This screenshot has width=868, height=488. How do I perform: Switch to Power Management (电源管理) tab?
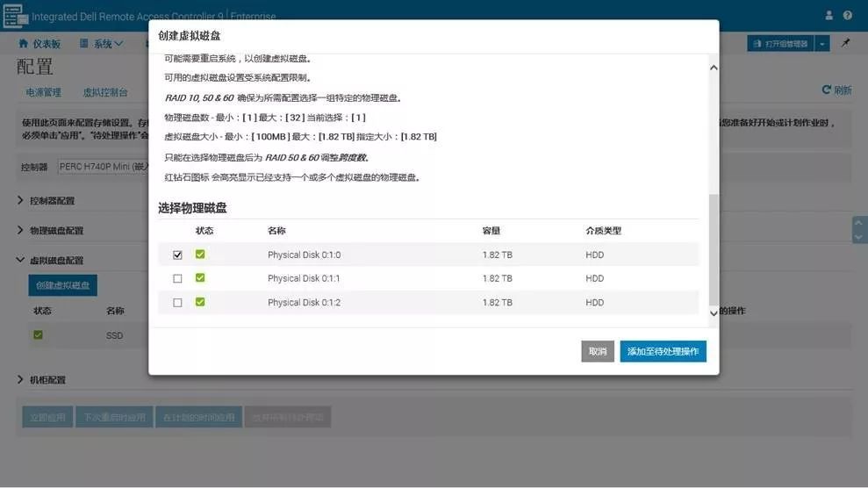[44, 92]
